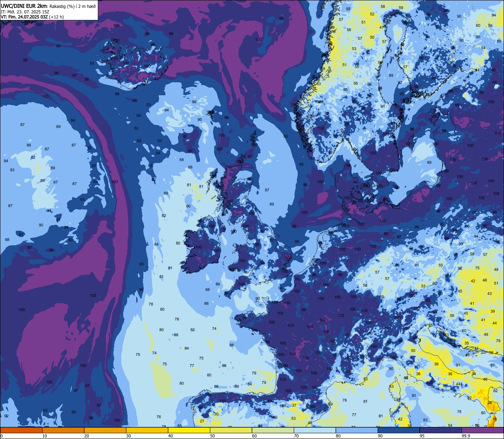
Task: Click the purple above-99.9% legend swatch
Action: pyautogui.click(x=482, y=430)
